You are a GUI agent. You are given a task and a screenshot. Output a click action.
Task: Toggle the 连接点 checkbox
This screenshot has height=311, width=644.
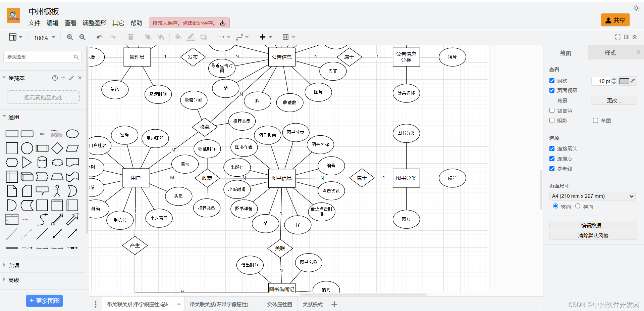[x=552, y=159]
